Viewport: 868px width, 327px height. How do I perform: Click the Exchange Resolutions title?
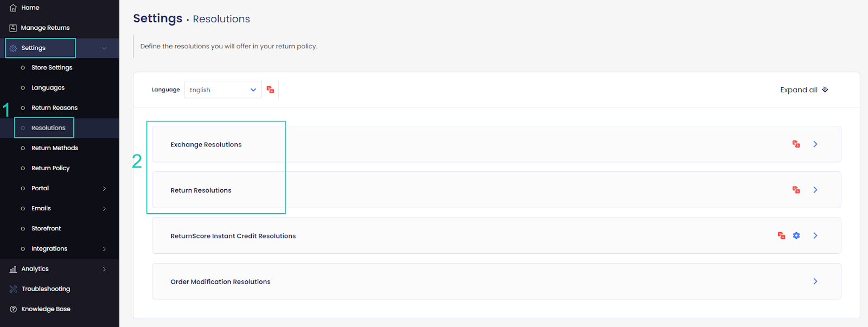(x=206, y=145)
